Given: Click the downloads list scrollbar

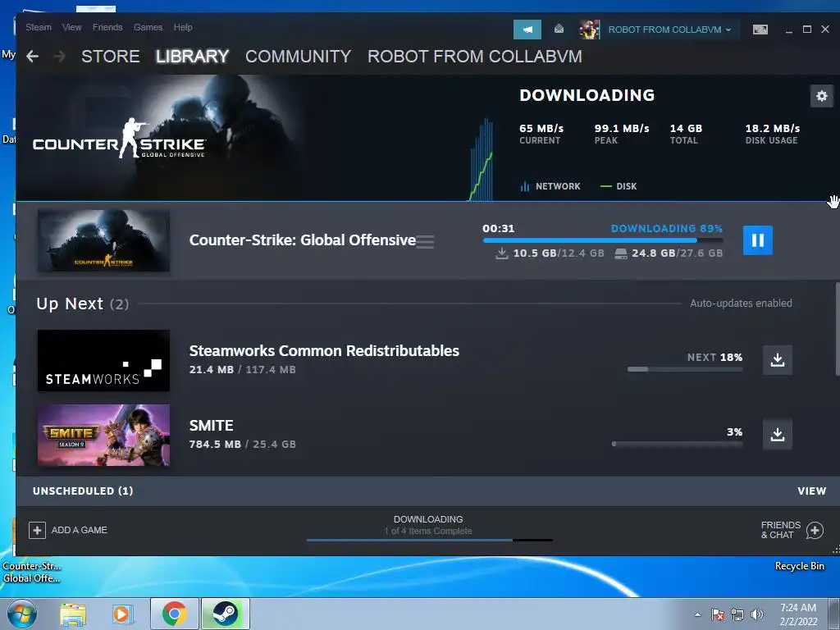Looking at the screenshot, I should point(837,330).
